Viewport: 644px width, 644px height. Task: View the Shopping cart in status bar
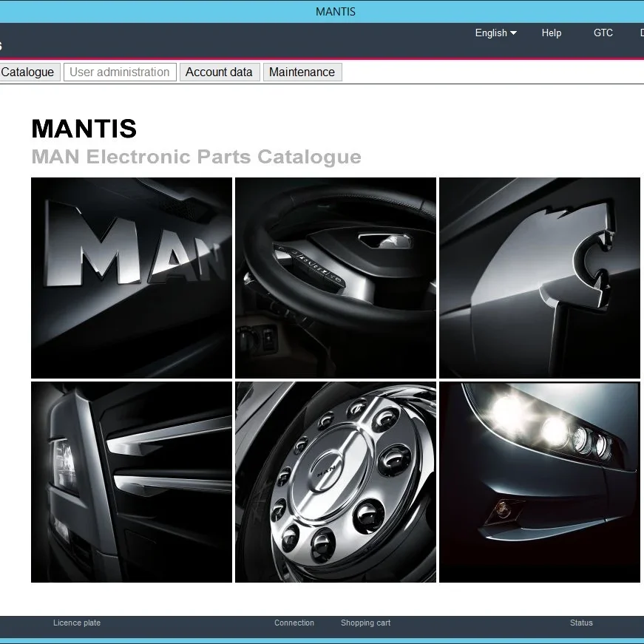coord(365,623)
